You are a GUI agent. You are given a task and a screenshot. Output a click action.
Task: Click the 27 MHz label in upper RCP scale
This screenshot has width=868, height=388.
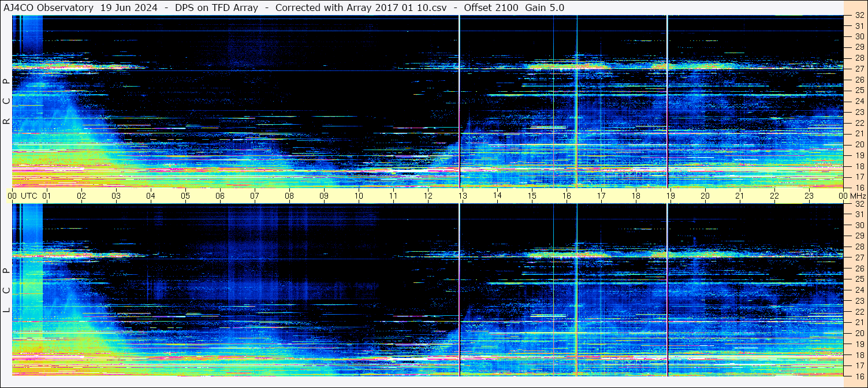(x=859, y=69)
